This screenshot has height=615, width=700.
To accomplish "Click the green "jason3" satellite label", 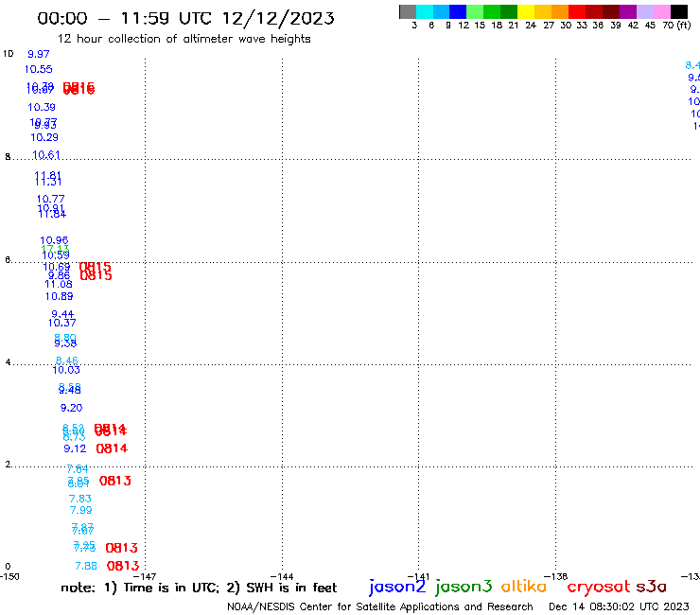I will tap(464, 587).
